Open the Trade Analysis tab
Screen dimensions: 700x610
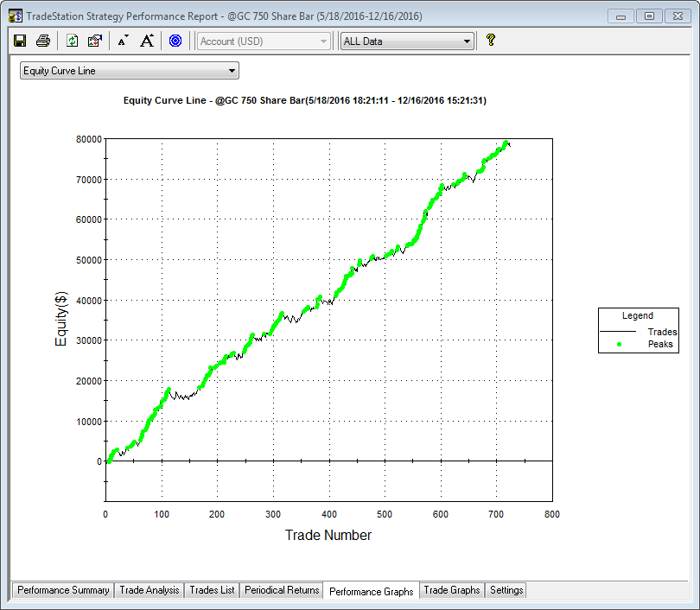[x=150, y=590]
